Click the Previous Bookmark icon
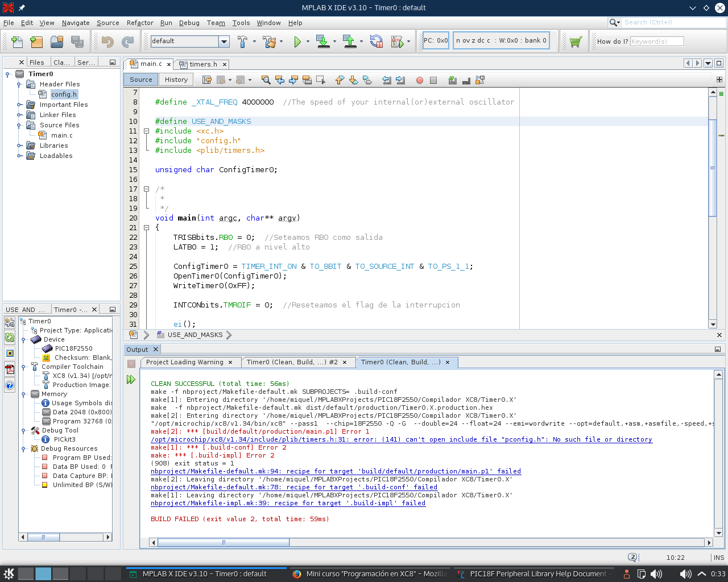The image size is (728, 582). click(x=340, y=80)
